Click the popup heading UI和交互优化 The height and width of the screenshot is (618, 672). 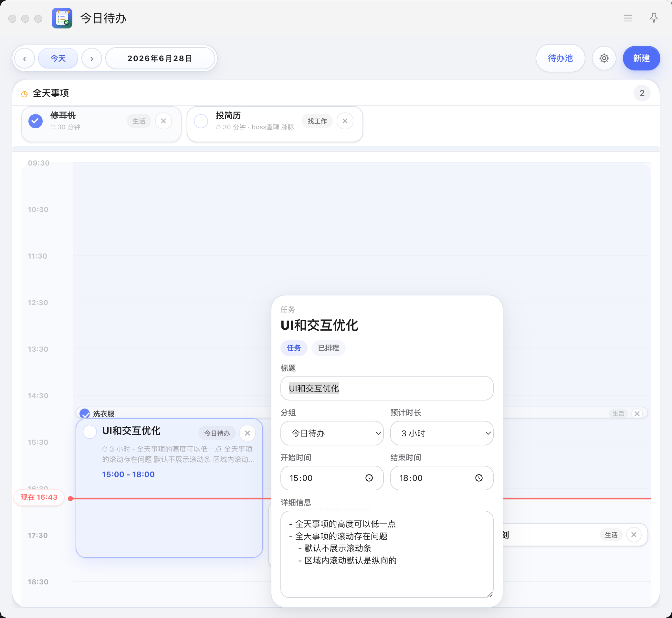pyautogui.click(x=319, y=325)
